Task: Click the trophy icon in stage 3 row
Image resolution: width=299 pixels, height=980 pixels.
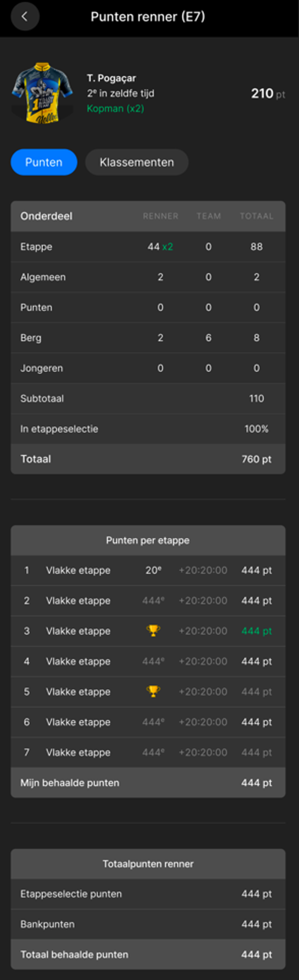Action: click(x=153, y=630)
